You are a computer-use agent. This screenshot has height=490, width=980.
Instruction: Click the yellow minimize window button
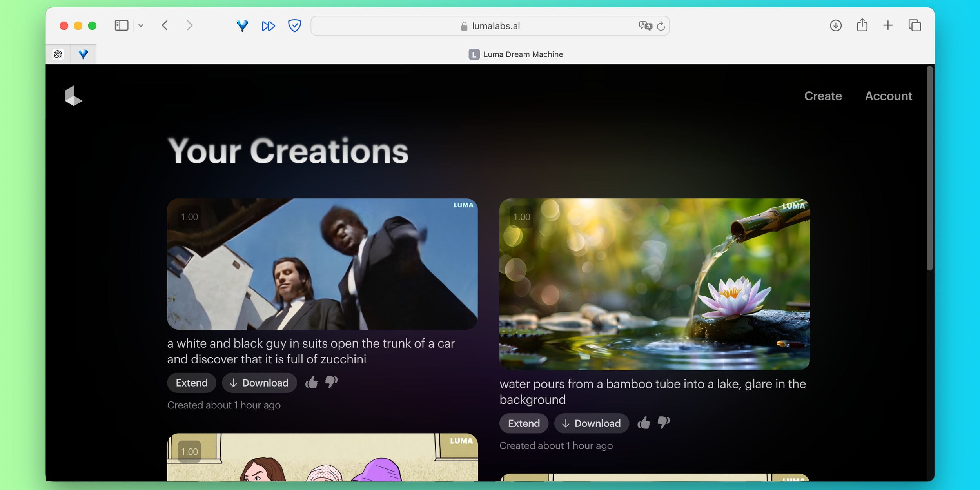78,26
